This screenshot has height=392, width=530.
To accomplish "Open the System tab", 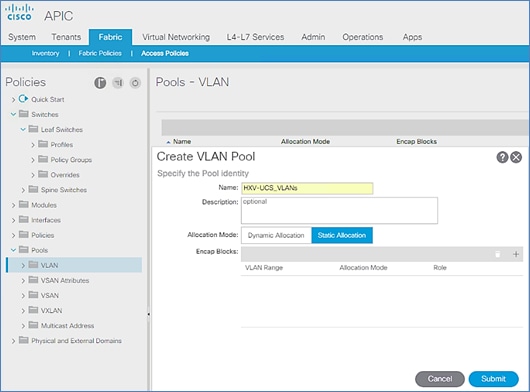I will pos(22,37).
